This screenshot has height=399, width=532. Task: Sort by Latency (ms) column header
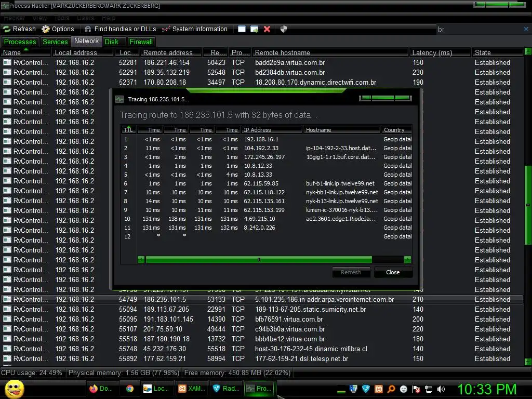coord(440,52)
